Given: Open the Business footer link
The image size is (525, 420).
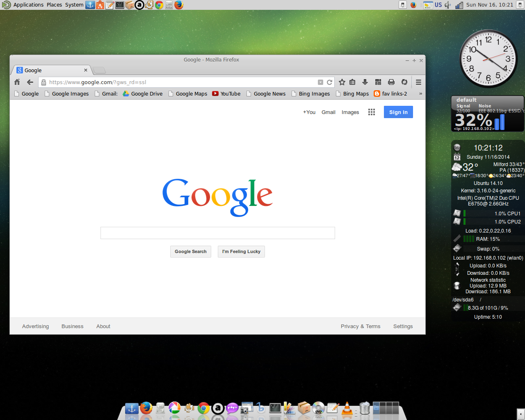Looking at the screenshot, I should (73, 326).
